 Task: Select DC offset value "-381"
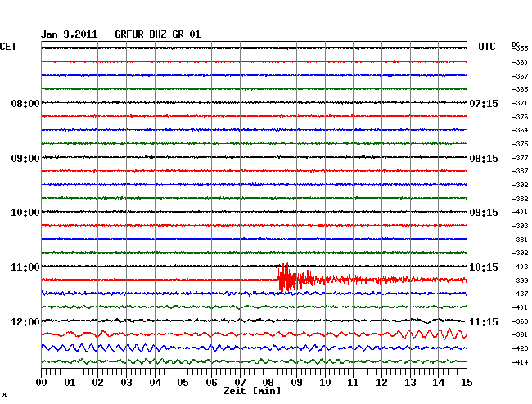520,240
